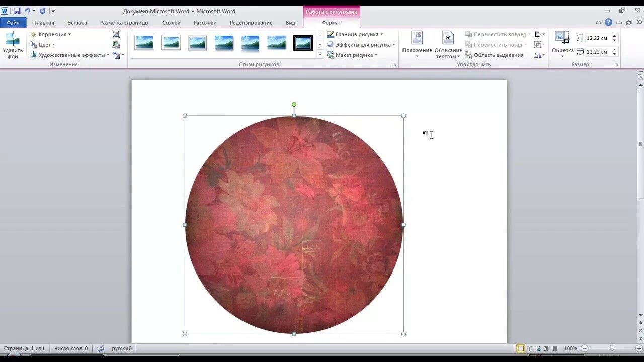
Task: Open the Граница рисунка dropdown
Action: coord(355,34)
